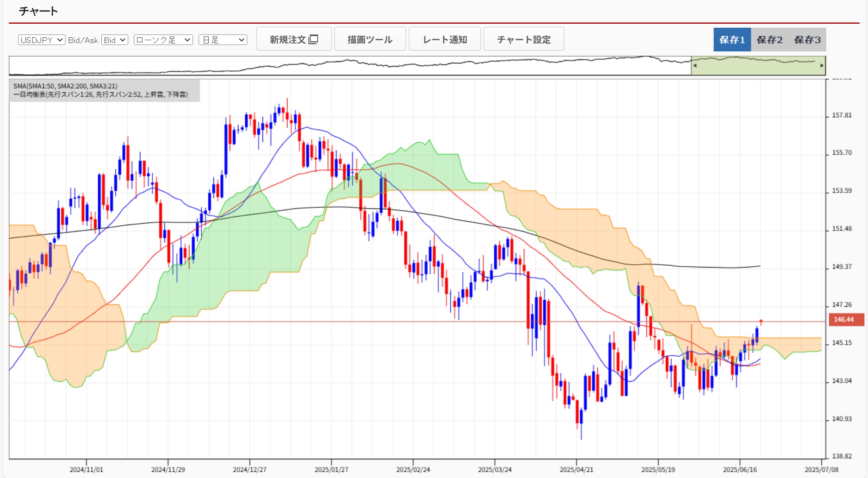The height and width of the screenshot is (478, 868).
Task: Switch to the 保存2 tab
Action: (x=770, y=40)
